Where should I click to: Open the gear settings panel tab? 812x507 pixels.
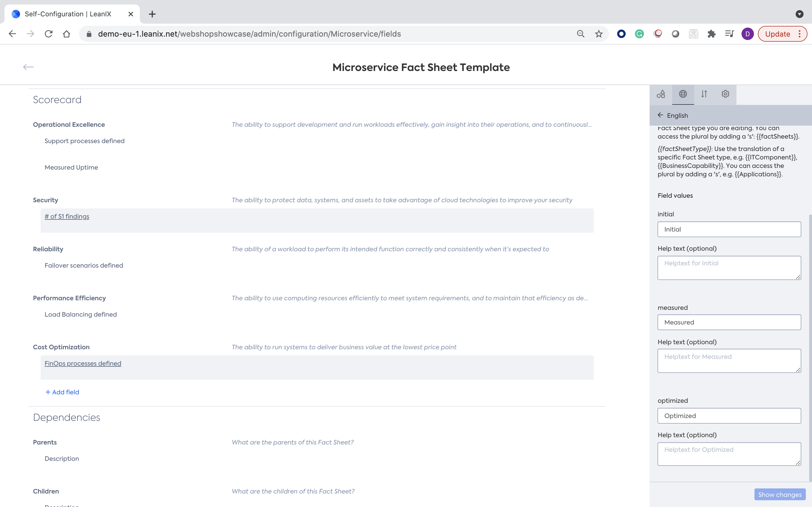coord(725,94)
